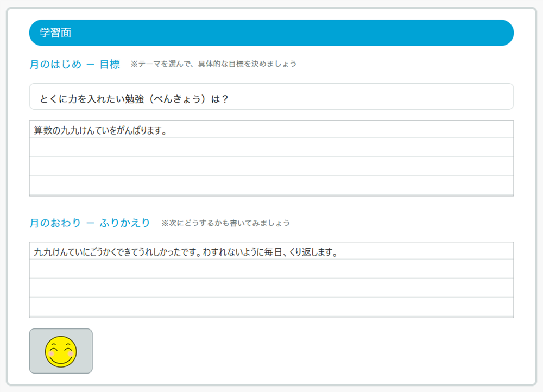Select the 月のおわり heading text
Viewport: 543px width, 392px height.
tap(55, 223)
